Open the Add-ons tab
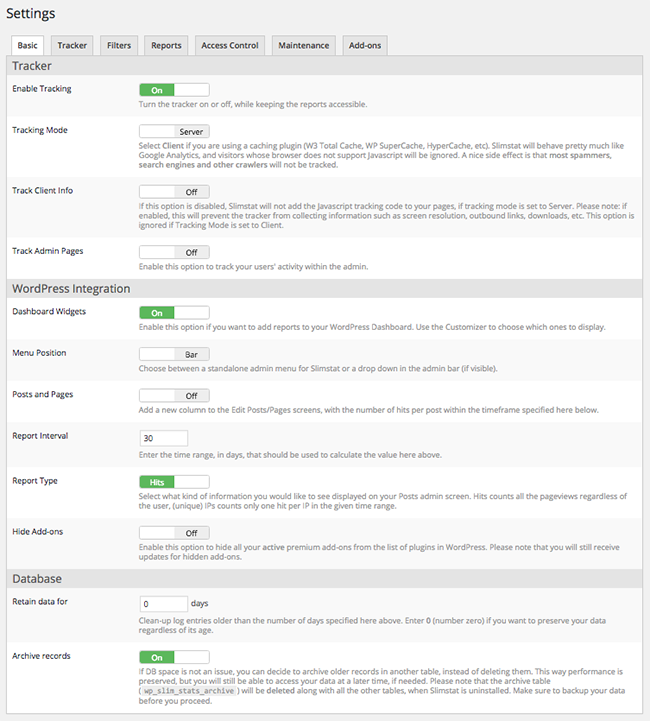Viewport: 650px width, 721px height. (363, 45)
